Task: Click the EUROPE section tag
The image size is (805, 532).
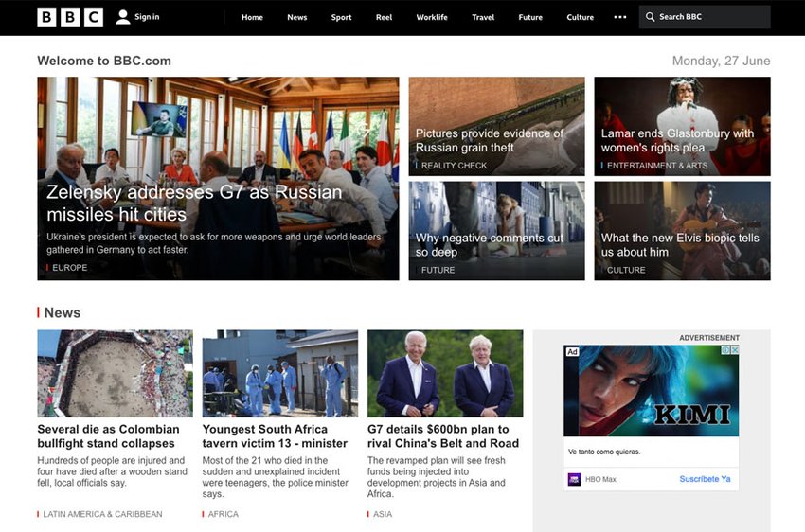Action: (69, 268)
